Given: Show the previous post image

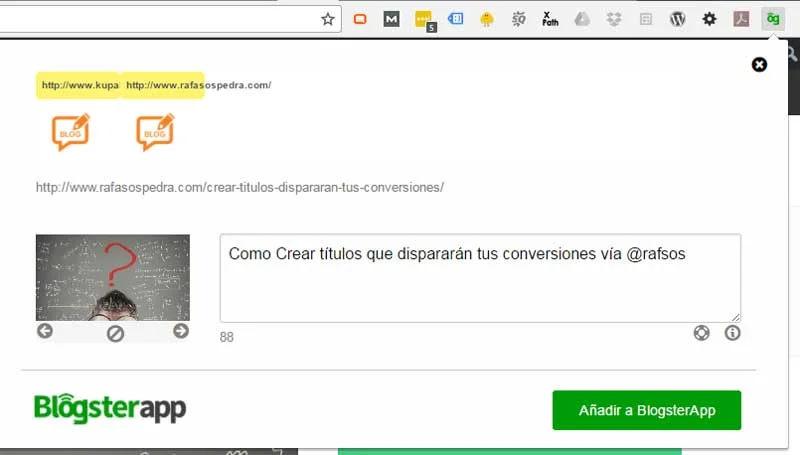Looking at the screenshot, I should [x=45, y=331].
